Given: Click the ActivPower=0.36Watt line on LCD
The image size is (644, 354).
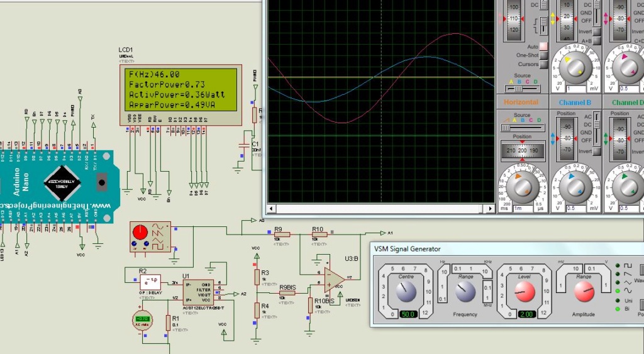Looking at the screenshot, I should tap(177, 94).
